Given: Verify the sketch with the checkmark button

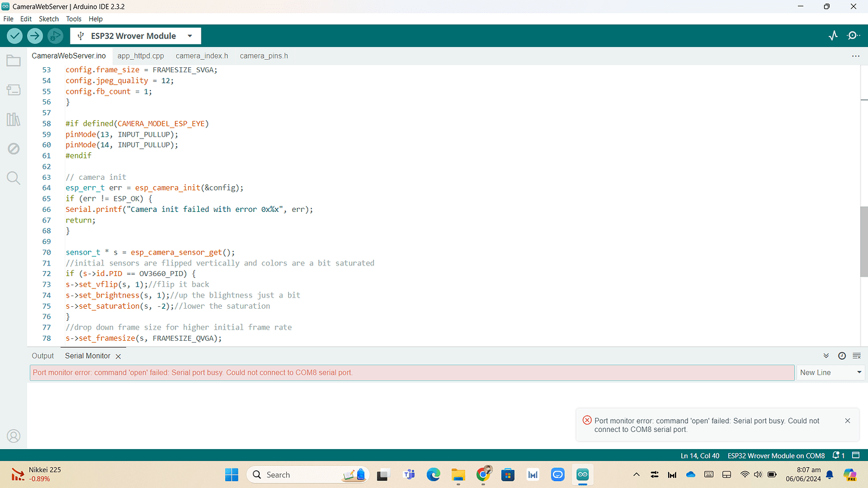Looking at the screenshot, I should coord(14,36).
